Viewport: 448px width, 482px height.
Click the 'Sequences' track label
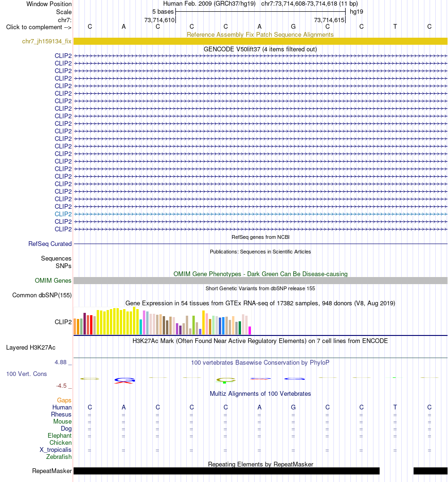point(56,258)
